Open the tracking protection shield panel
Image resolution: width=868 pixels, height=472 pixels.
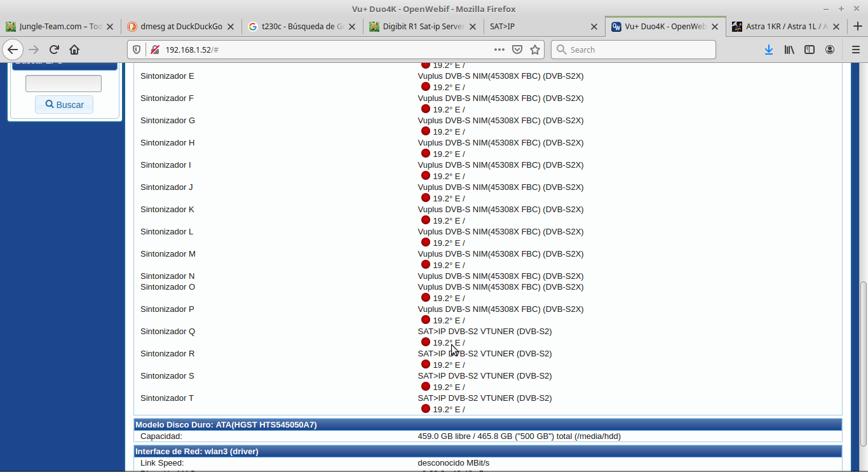137,50
